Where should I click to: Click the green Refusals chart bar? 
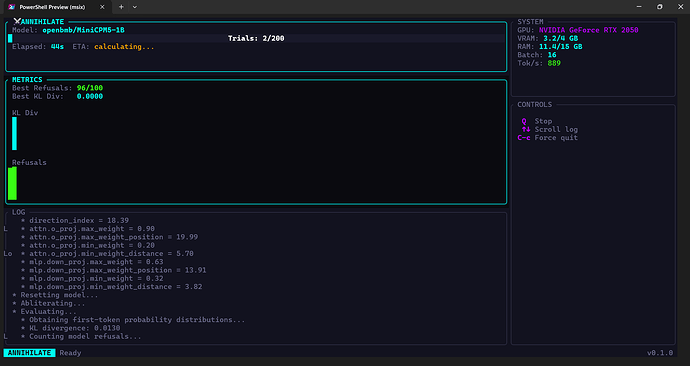(12, 183)
